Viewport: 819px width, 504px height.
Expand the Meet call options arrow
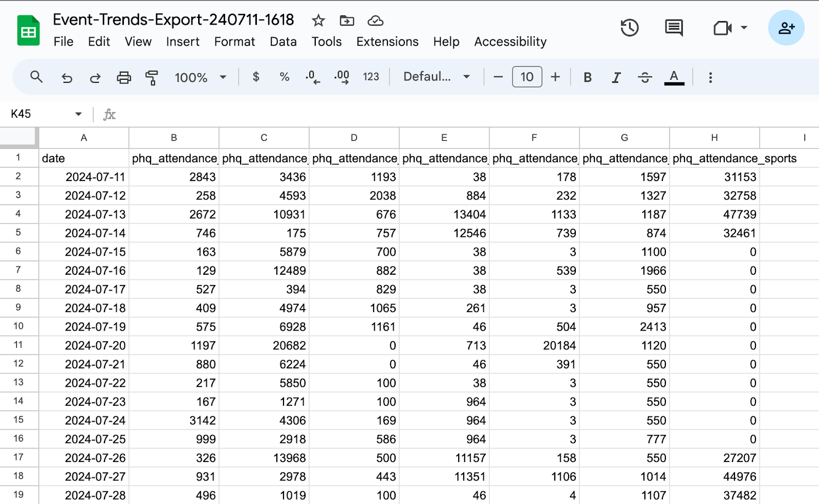point(744,28)
